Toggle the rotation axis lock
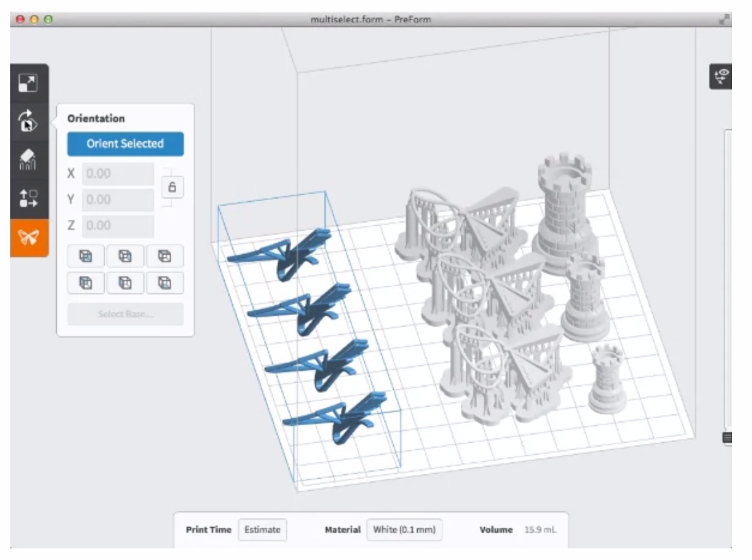This screenshot has width=752, height=560. 173,186
